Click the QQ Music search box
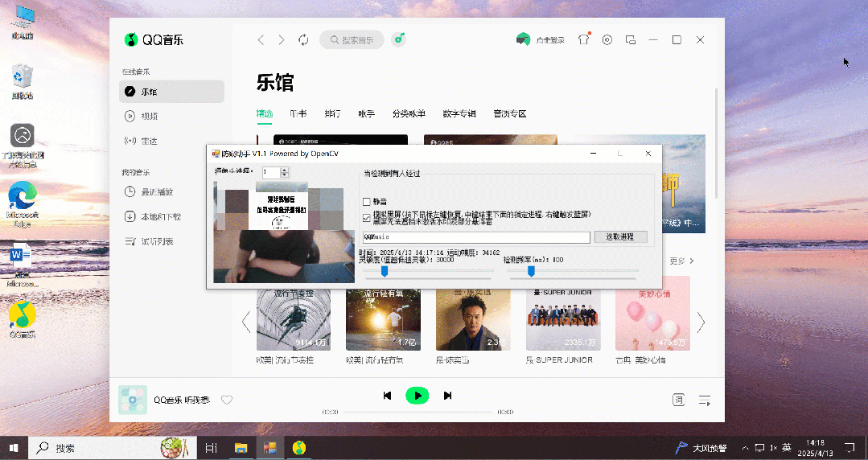This screenshot has height=460, width=868. pos(352,40)
